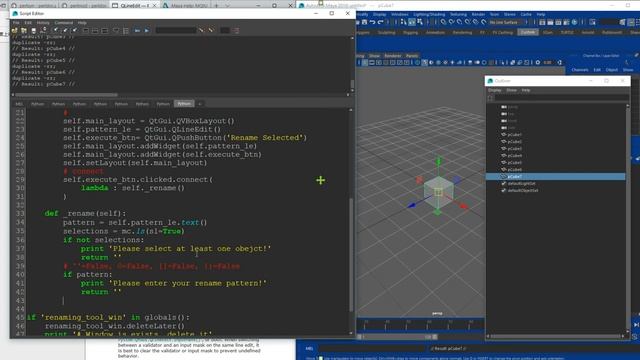This screenshot has width=640, height=360.
Task: Switch to FX Caching shelf tab
Action: (x=502, y=33)
